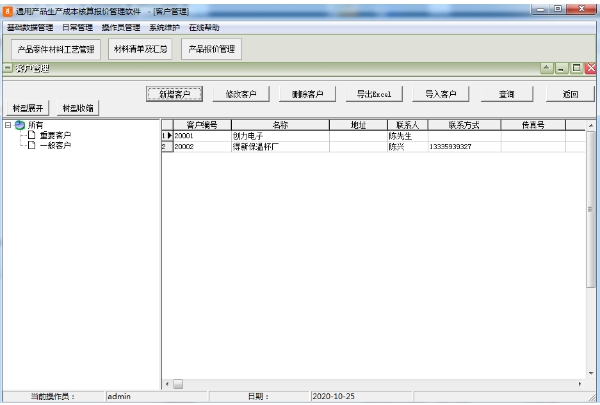Select customer number cell 20002

(202, 147)
